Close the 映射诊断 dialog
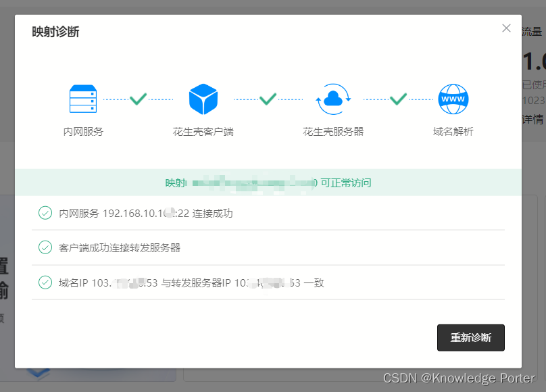The image size is (546, 392). point(506,28)
